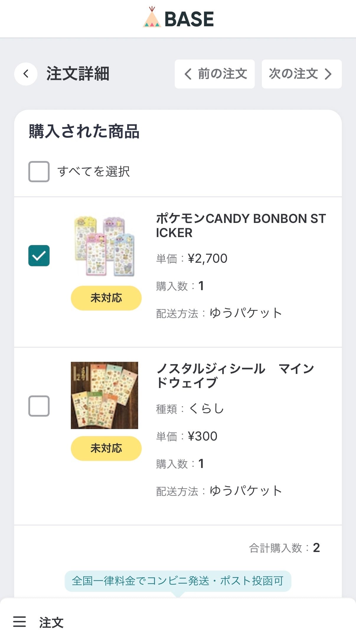Open the ポケモンCANDY BONBON STICKER title
This screenshot has height=644, width=356.
[x=241, y=226]
